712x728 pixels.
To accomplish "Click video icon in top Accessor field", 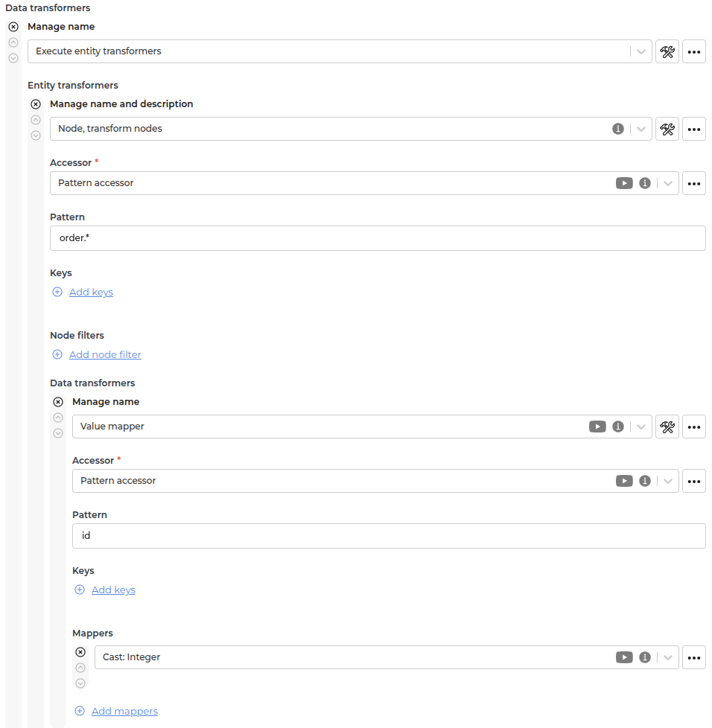I will [x=624, y=183].
